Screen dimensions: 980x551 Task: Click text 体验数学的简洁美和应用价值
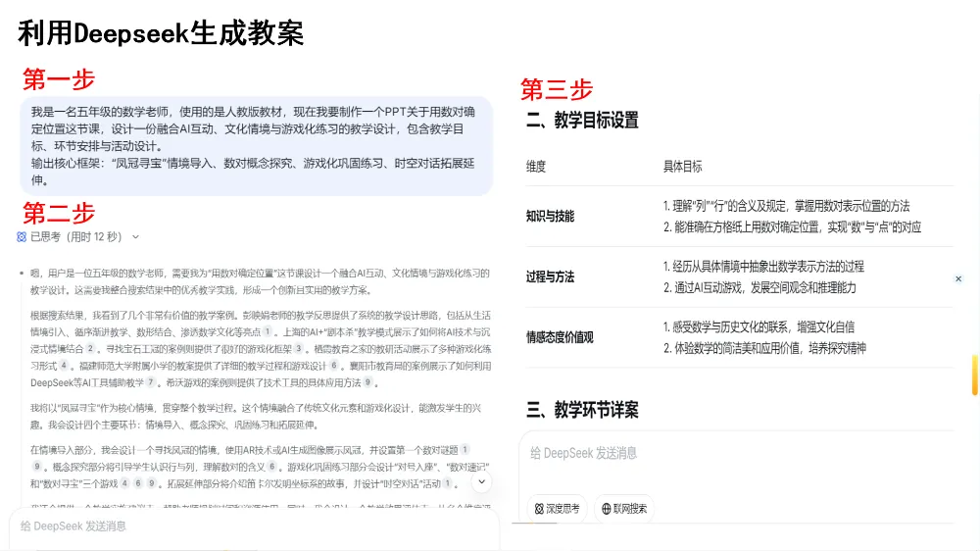[x=738, y=348]
